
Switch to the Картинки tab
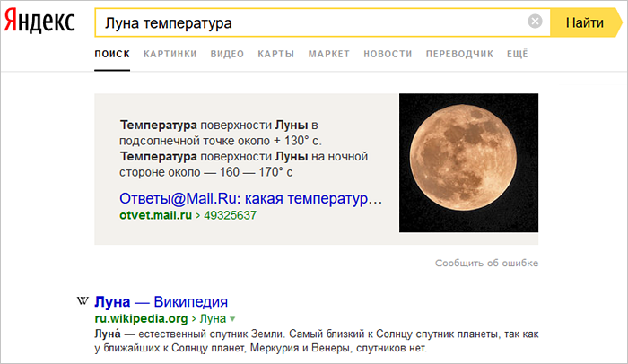click(x=170, y=54)
